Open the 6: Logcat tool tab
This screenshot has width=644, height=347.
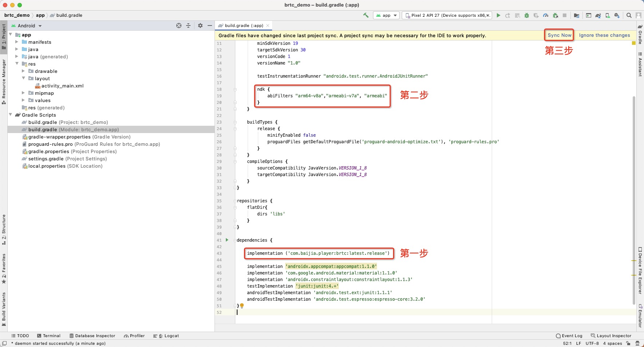[166, 336]
